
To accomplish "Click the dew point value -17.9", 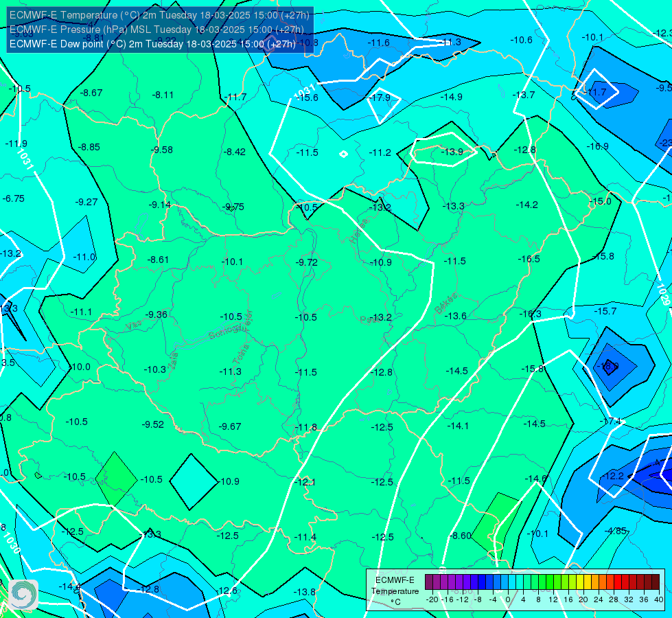I will coord(380,98).
